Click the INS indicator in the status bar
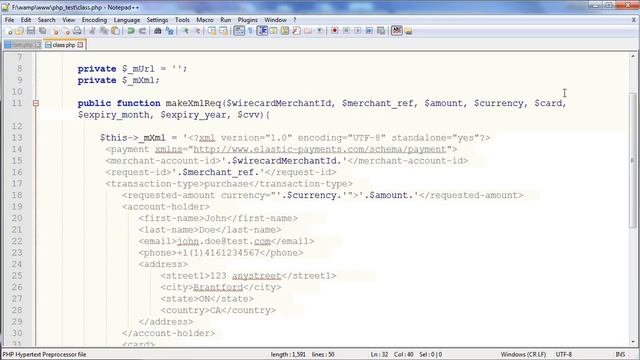Screen dimensions: 640x360 point(620,354)
